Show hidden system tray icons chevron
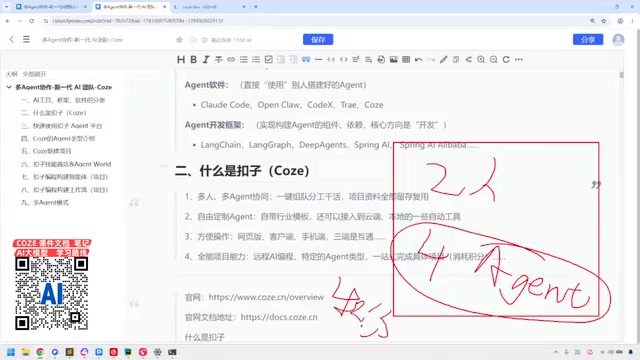Screen dimensions: 640x360 click(x=556, y=352)
